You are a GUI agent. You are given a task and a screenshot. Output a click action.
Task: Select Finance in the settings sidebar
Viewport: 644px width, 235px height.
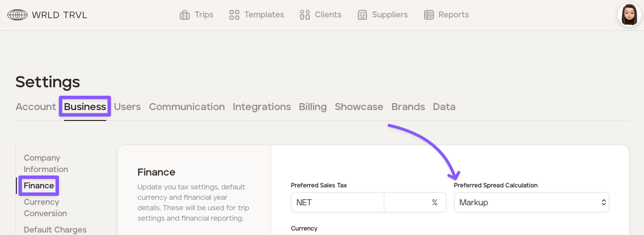[39, 185]
